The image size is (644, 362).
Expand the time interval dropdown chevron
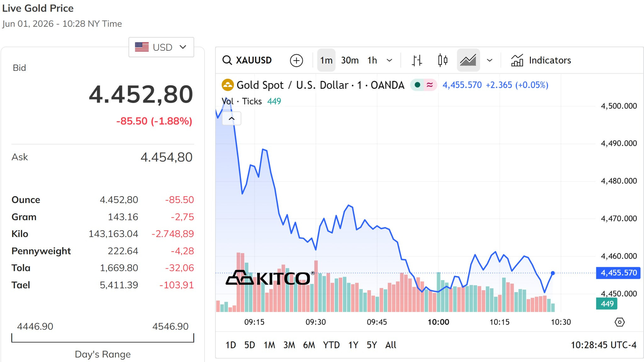tap(389, 60)
